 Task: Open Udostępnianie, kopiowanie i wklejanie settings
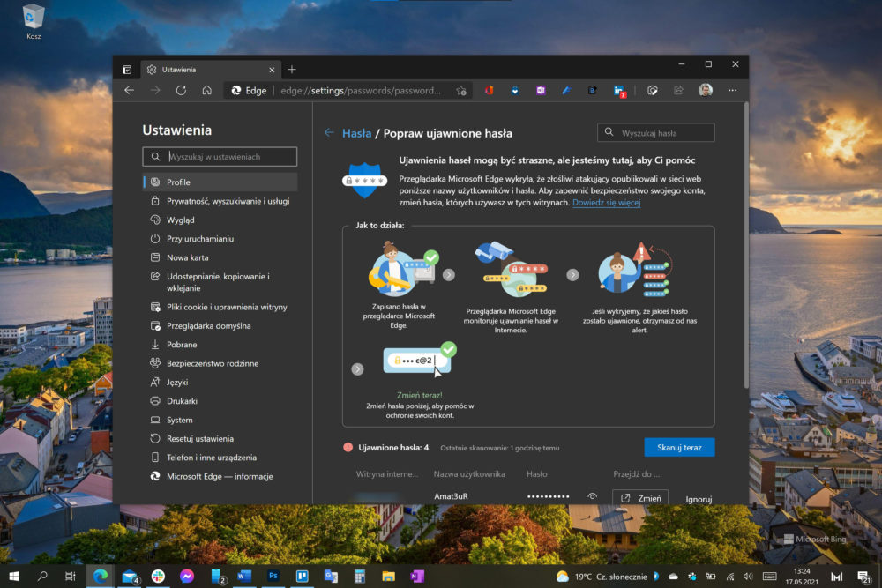(x=220, y=282)
